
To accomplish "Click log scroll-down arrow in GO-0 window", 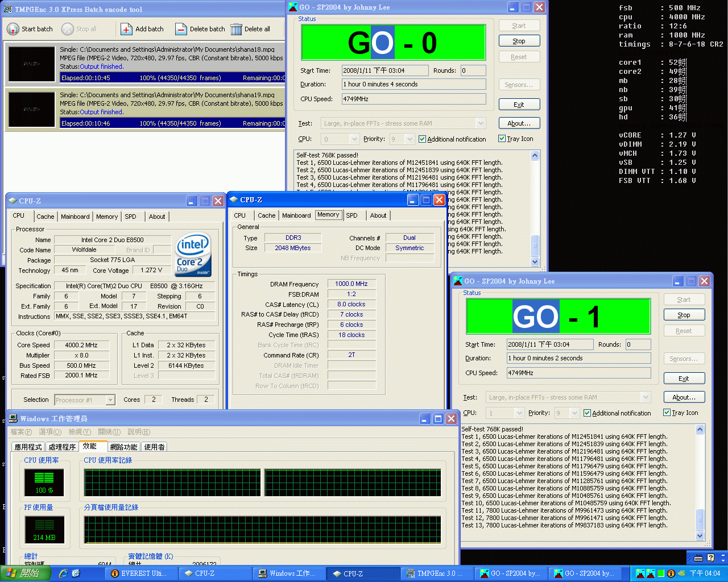I will [535, 261].
